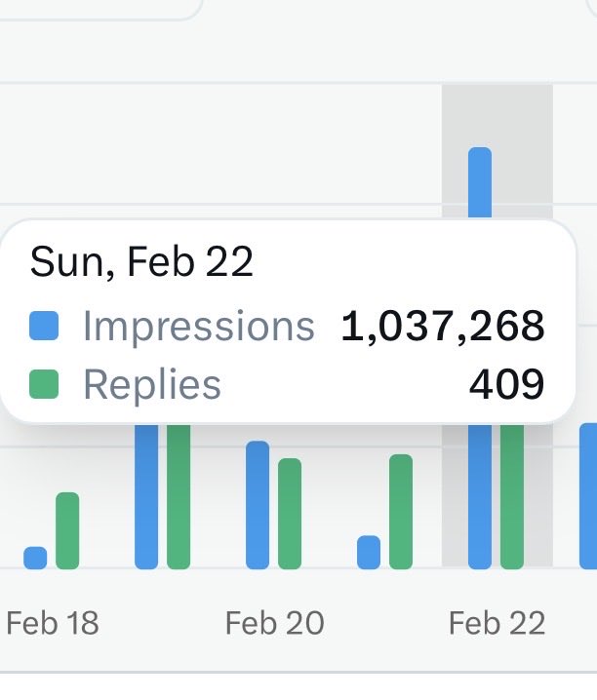Click the green Replies bar for Feb 21
Viewport: 597px width, 700px height.
[x=401, y=512]
